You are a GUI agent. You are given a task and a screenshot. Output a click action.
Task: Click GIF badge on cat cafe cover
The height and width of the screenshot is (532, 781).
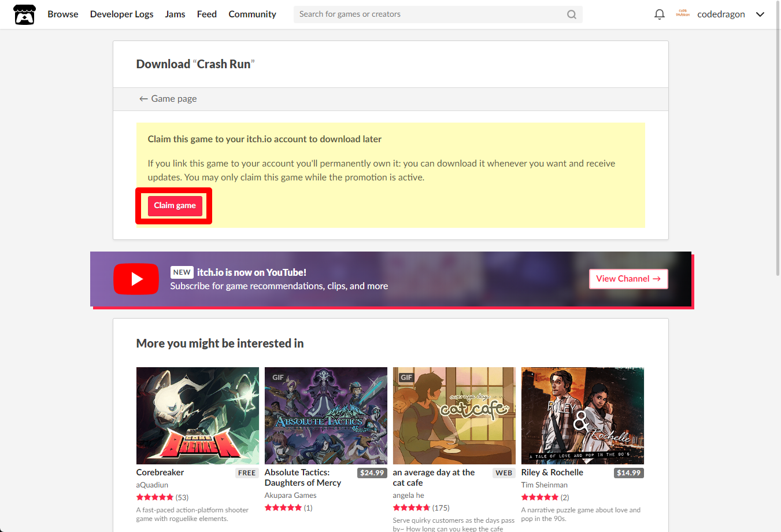tap(406, 378)
